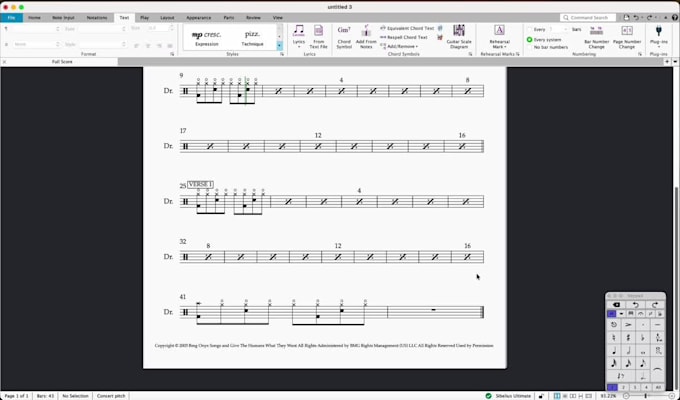Insert a Rehearsal Mark
Viewport: 680px width, 400px height.
coord(499,36)
